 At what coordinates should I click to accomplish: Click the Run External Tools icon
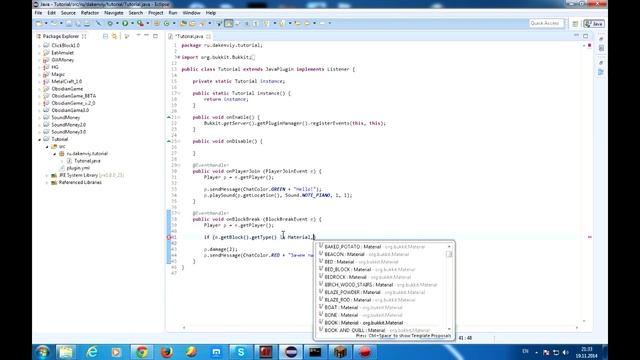click(x=140, y=24)
